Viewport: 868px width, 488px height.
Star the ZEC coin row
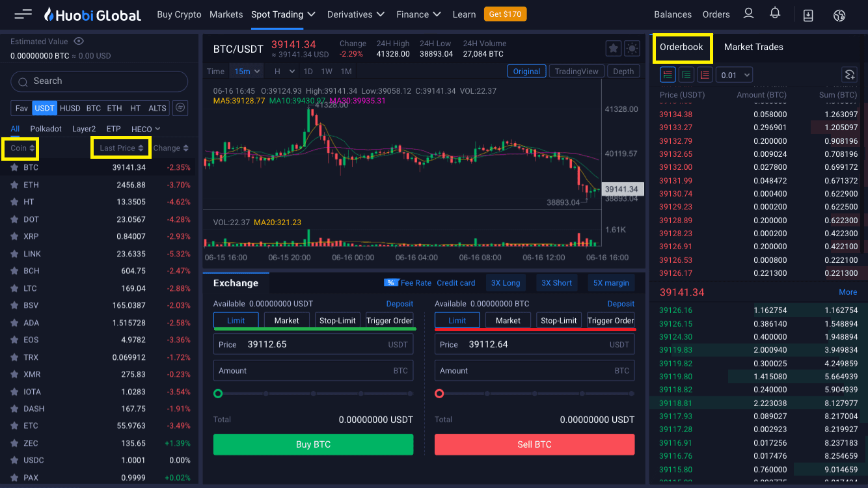14,443
